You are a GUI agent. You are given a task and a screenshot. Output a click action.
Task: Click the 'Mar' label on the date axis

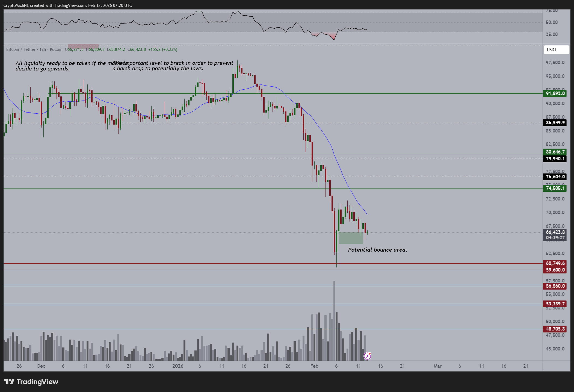(x=438, y=366)
